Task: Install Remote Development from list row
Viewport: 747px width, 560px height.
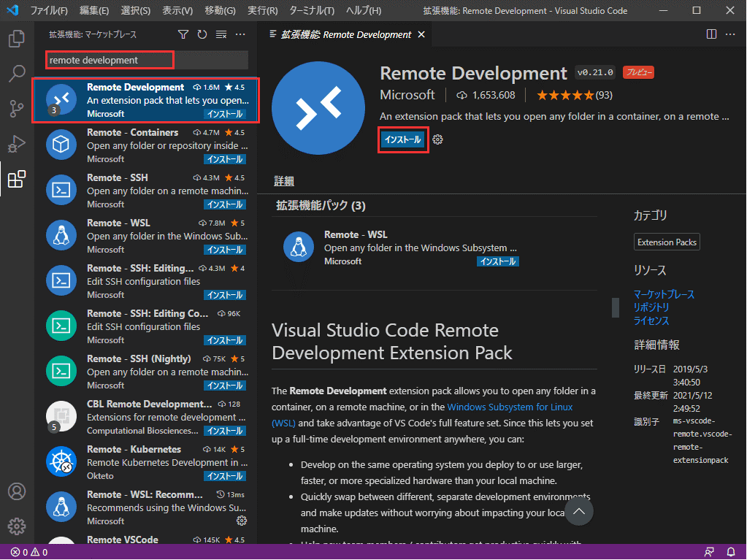Action: [225, 115]
